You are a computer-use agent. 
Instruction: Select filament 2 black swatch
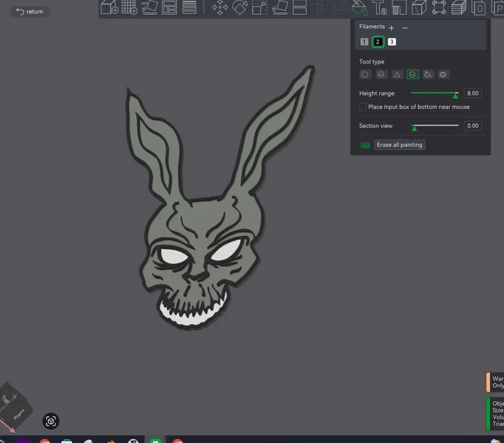378,42
